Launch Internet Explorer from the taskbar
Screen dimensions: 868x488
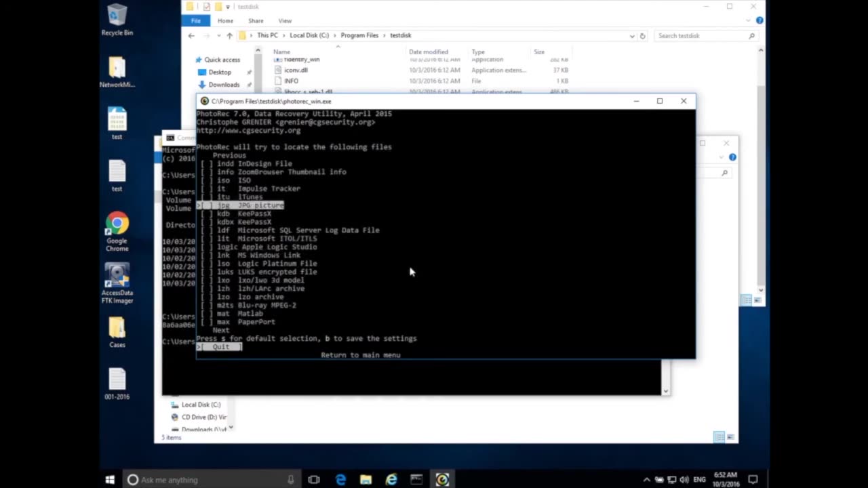coord(391,480)
